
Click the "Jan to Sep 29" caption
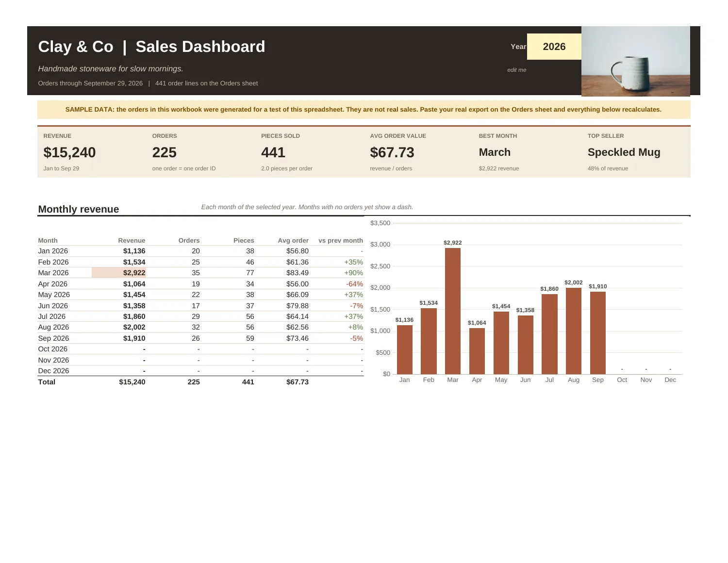[61, 168]
